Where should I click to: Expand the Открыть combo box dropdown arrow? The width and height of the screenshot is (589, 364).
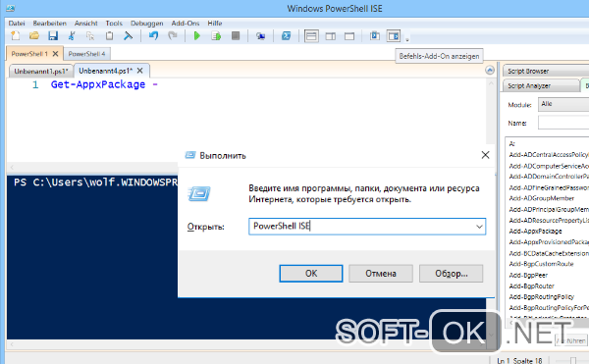tap(479, 227)
